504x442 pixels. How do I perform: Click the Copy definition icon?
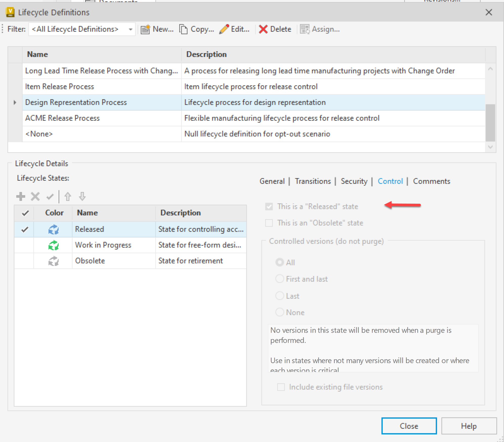(183, 29)
